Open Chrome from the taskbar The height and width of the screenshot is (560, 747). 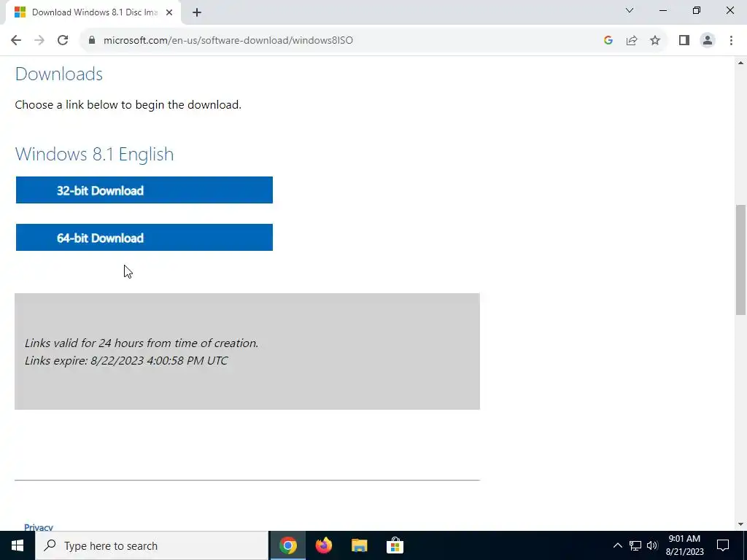pyautogui.click(x=287, y=545)
